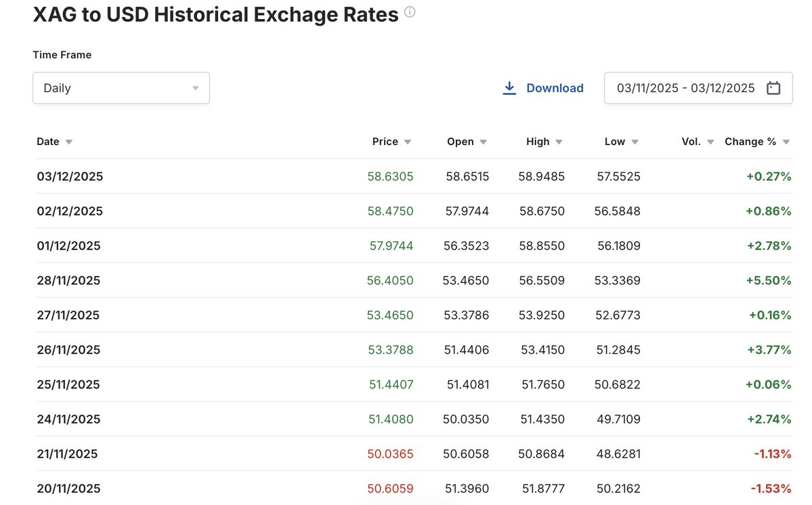Click the price 58.6305
812x505 pixels.
pyautogui.click(x=391, y=176)
